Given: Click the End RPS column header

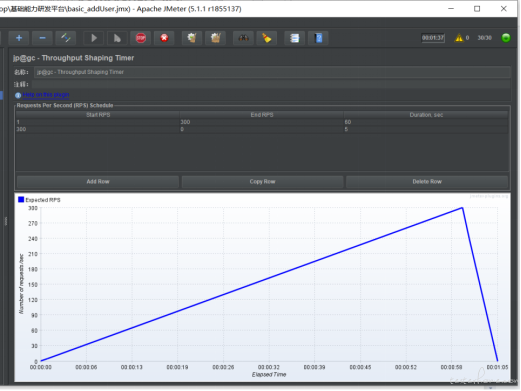Looking at the screenshot, I should click(262, 115).
